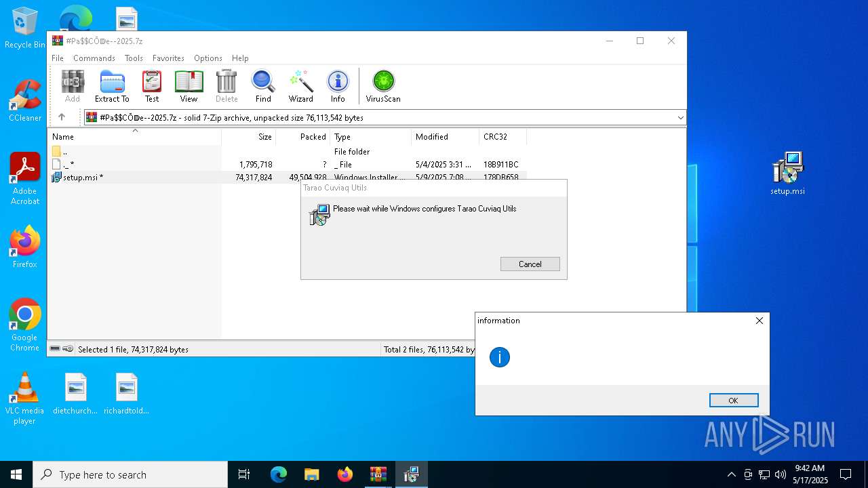Screen dimensions: 868x488
Task: Click the status text 'Selected 1 file, 74,317,824 bytes'
Action: (133, 350)
